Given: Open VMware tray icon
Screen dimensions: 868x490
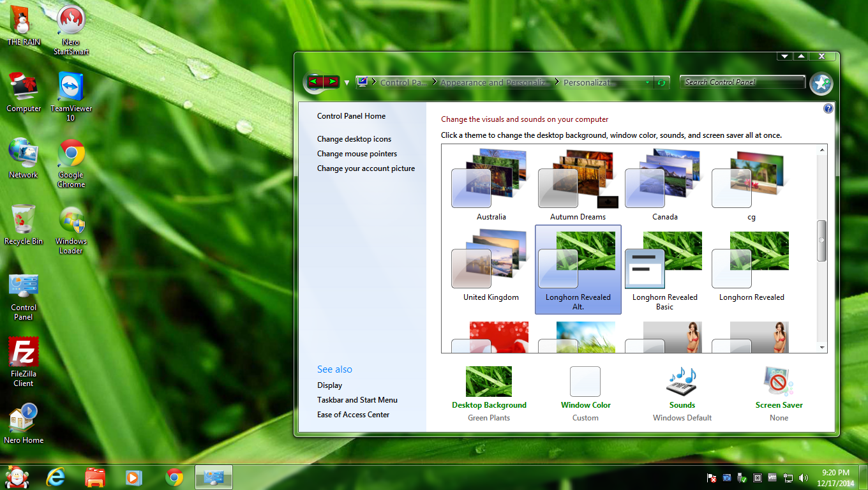Looking at the screenshot, I should pos(772,477).
